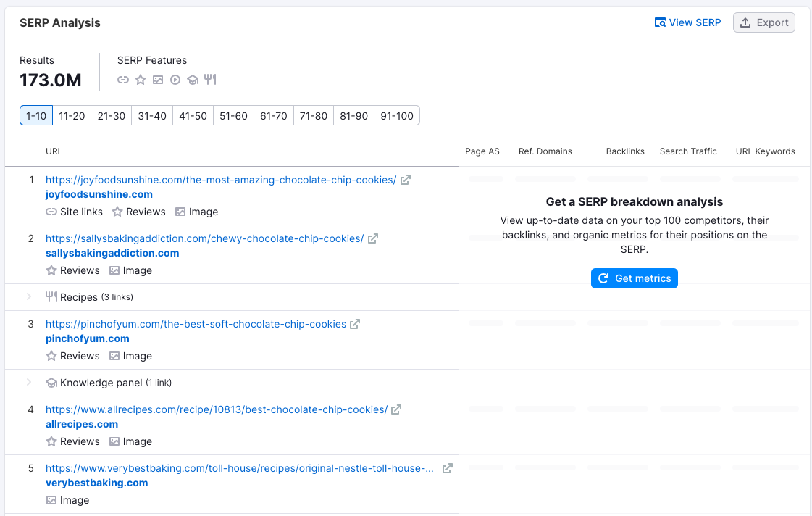Click the graduation cap icon in Knowledge panel row
Viewport: 812px width, 516px height.
pyautogui.click(x=51, y=383)
